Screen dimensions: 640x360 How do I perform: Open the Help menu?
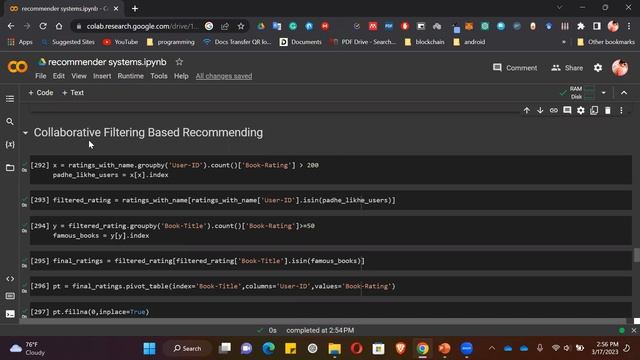181,76
